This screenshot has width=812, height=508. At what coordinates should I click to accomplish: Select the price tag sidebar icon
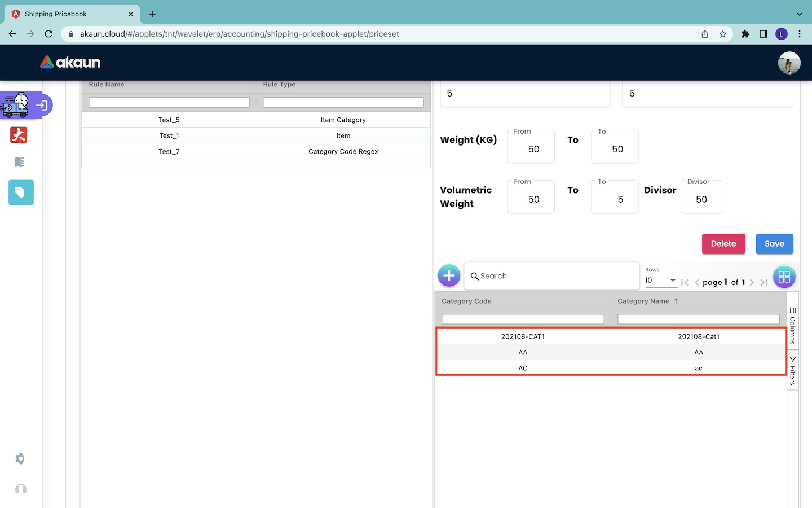click(21, 192)
